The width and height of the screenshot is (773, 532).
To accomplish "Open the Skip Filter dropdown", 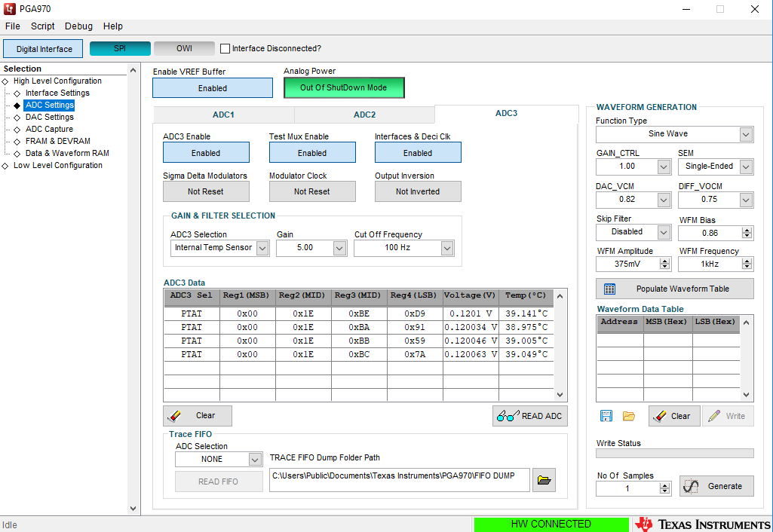I will tap(664, 232).
